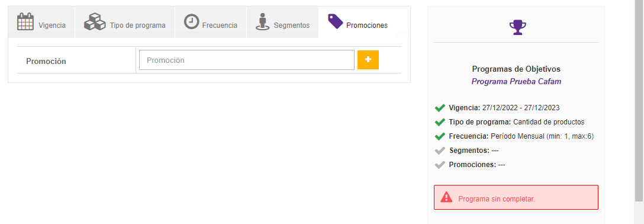
Task: Open the Tipo de programa tab
Action: click(125, 22)
